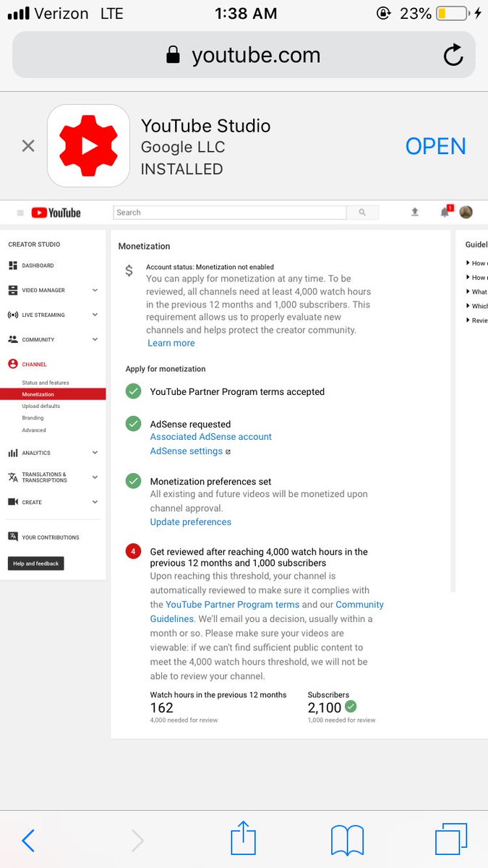488x868 pixels.
Task: Expand the Live Streaming chevron
Action: tap(95, 315)
